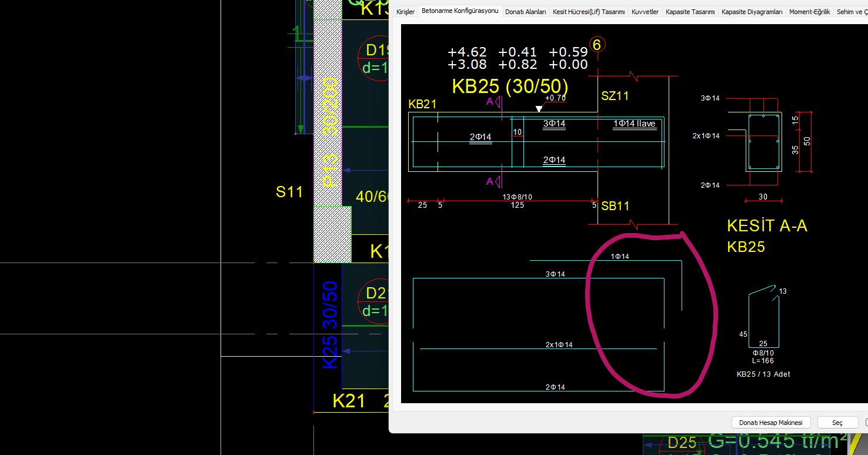Open Kesit Hücresi(Lif) Tasarımı tab

click(x=589, y=12)
